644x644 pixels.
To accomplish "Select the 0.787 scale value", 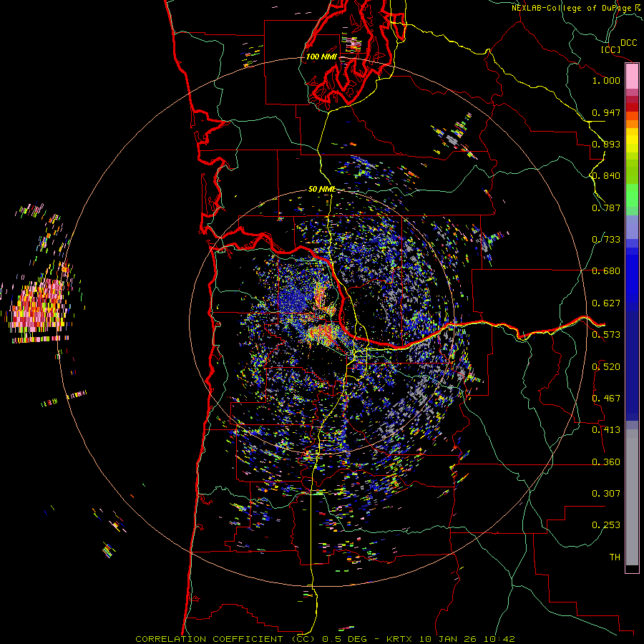I will pyautogui.click(x=606, y=208).
